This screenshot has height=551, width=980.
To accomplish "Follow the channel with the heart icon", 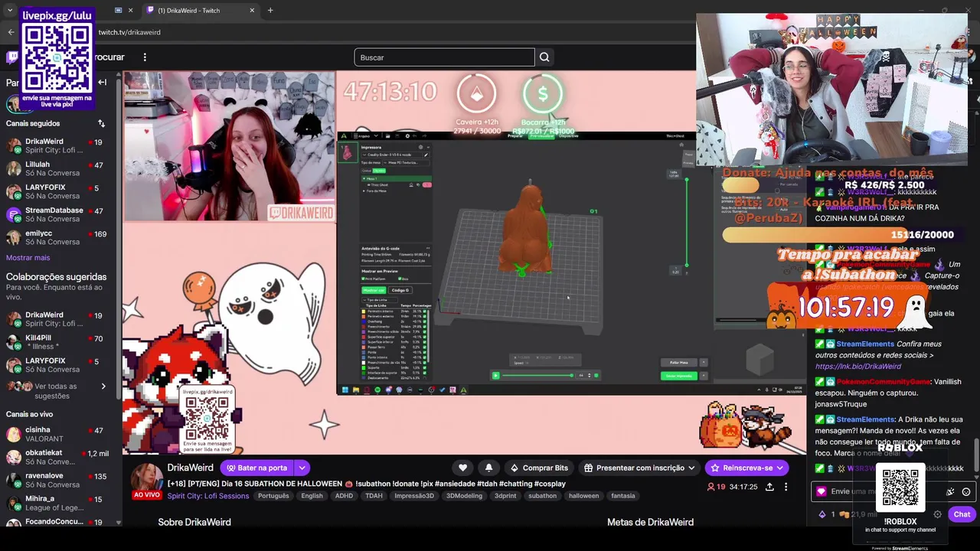I will 462,468.
